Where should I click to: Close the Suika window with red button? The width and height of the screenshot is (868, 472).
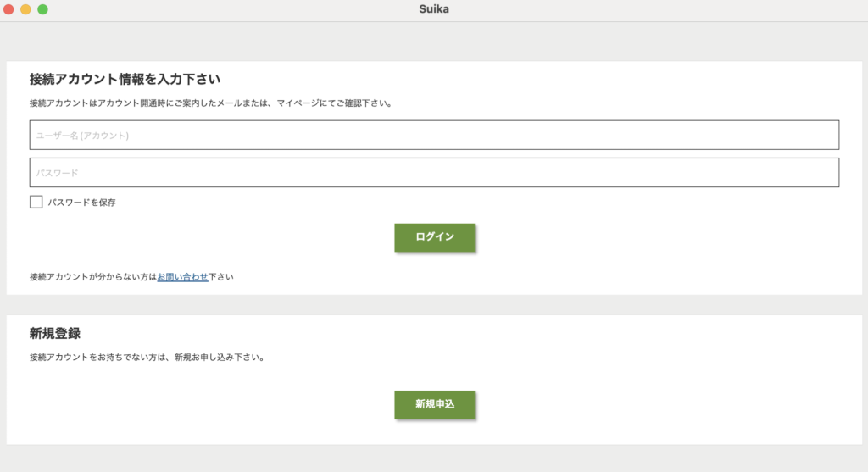[x=8, y=9]
